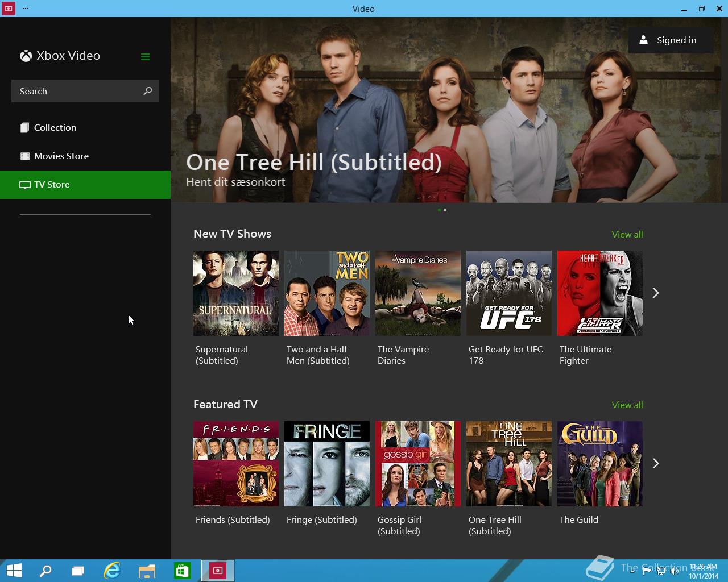The height and width of the screenshot is (582, 728).
Task: Open the title bar ellipsis app menu
Action: pyautogui.click(x=26, y=9)
